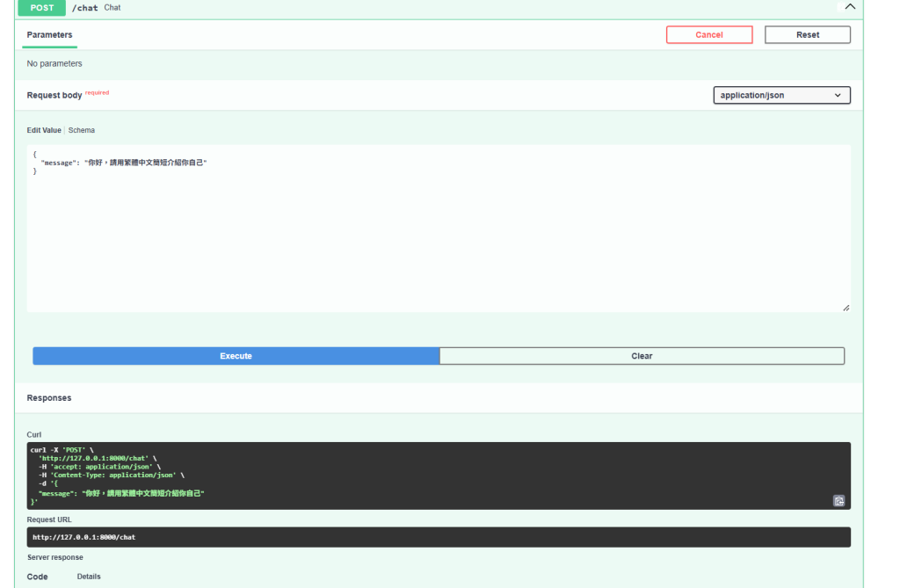The height and width of the screenshot is (588, 900).
Task: Click the 'Request body' label
Action: coord(54,95)
